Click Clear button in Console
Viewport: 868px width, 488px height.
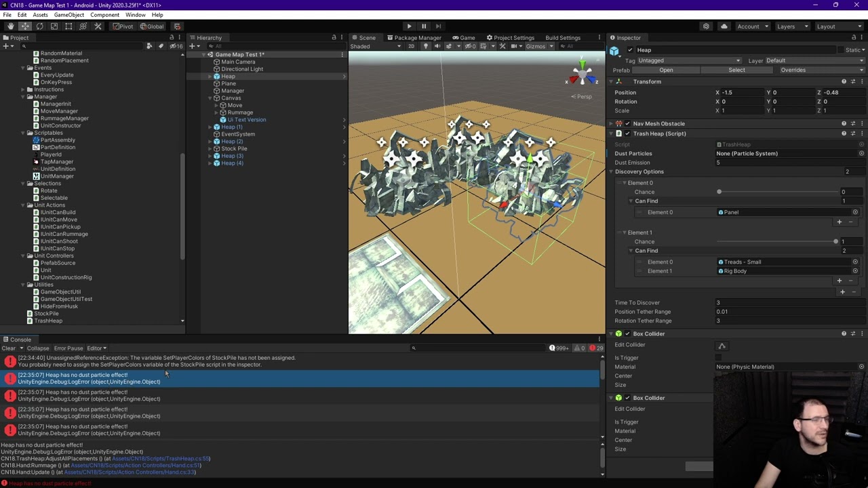click(8, 348)
